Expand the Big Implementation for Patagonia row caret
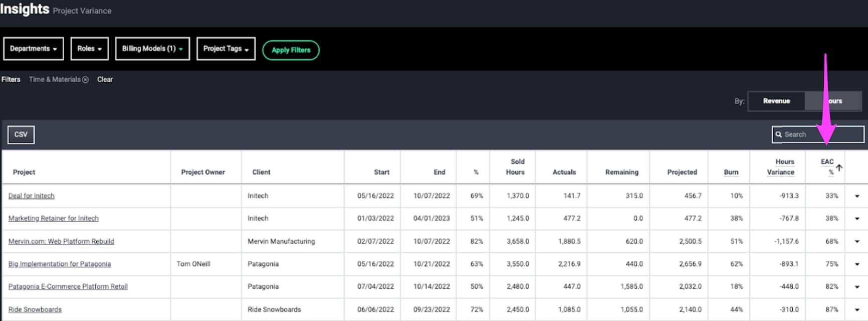The height and width of the screenshot is (321, 868). click(857, 264)
